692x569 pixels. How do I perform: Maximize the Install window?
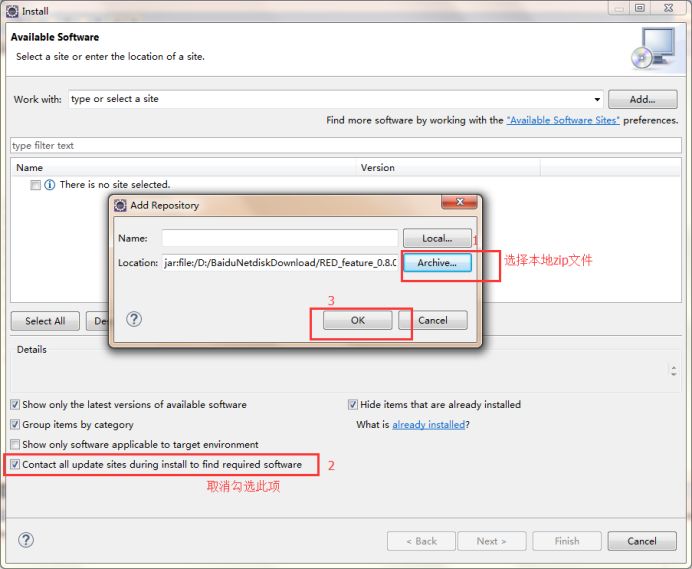click(x=639, y=8)
